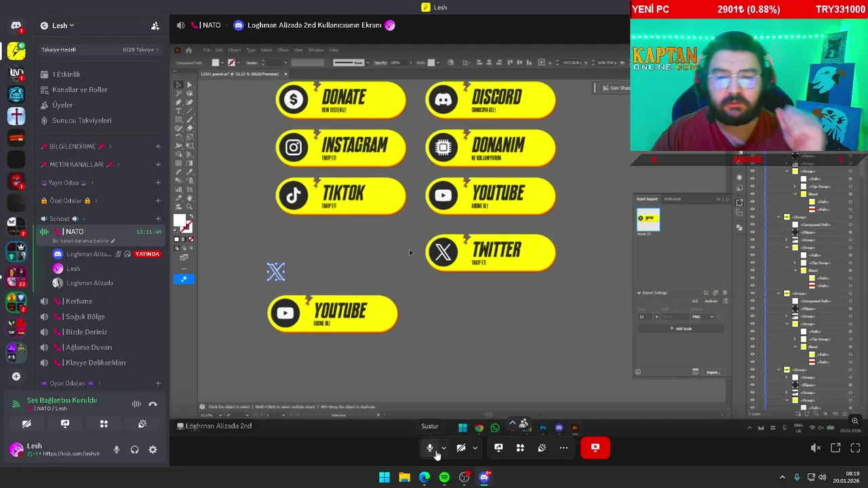Screen dimensions: 868x488
Task: Select Illustrator Selection tool in shared screen
Action: [x=179, y=85]
